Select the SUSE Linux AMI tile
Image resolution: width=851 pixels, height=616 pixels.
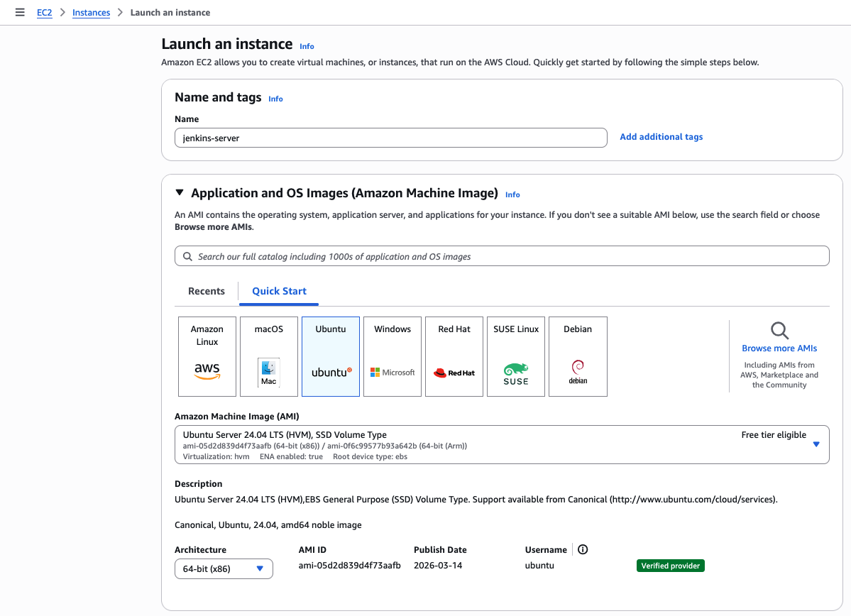tap(516, 356)
